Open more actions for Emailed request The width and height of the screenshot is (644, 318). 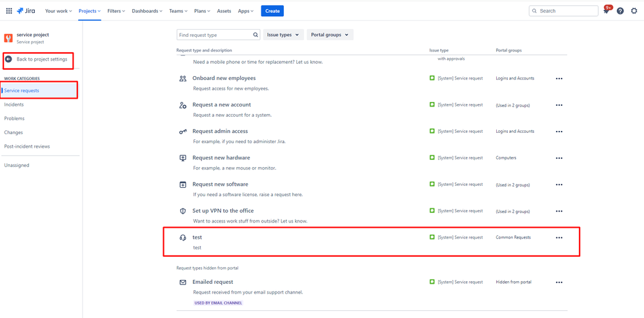[559, 283]
